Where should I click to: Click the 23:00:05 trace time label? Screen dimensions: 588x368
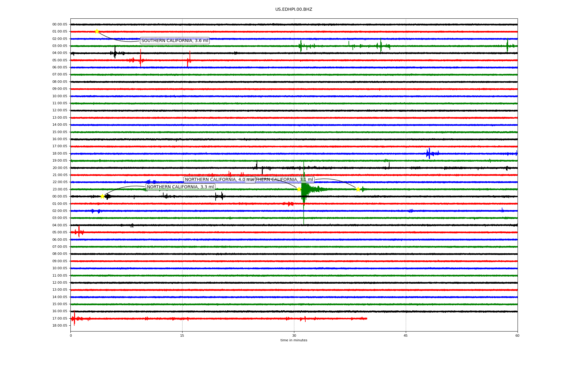[x=60, y=190]
